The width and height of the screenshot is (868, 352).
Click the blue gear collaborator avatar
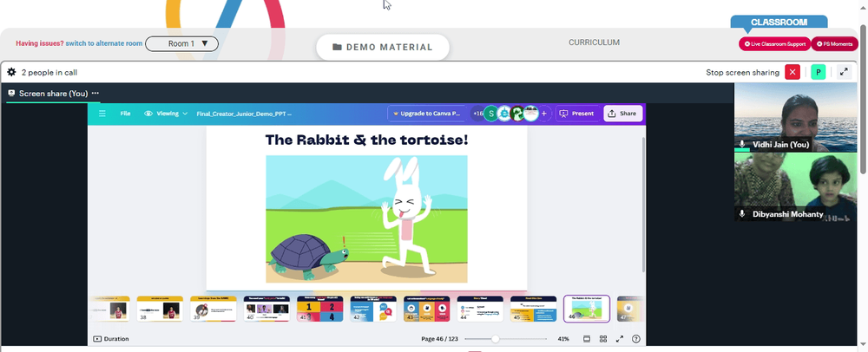click(x=503, y=114)
